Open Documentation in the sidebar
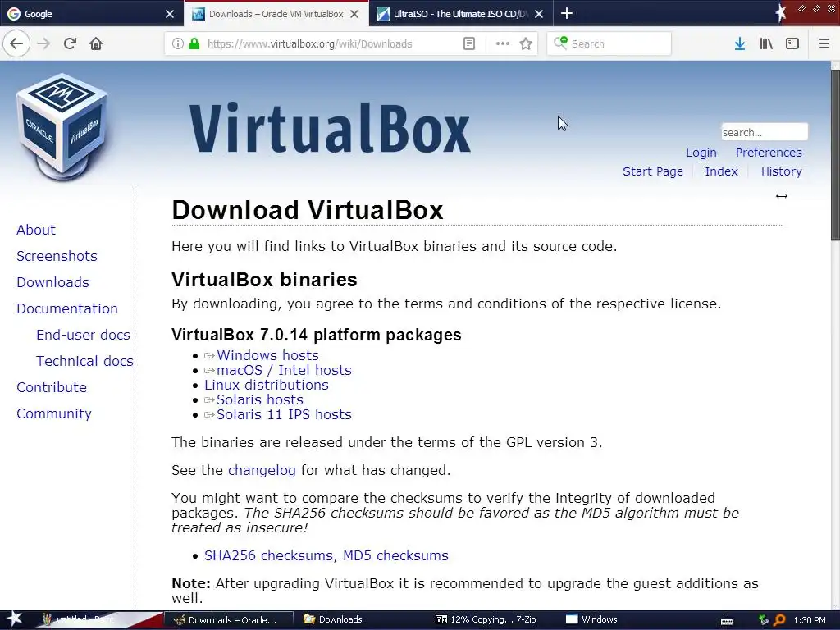 [x=67, y=308]
